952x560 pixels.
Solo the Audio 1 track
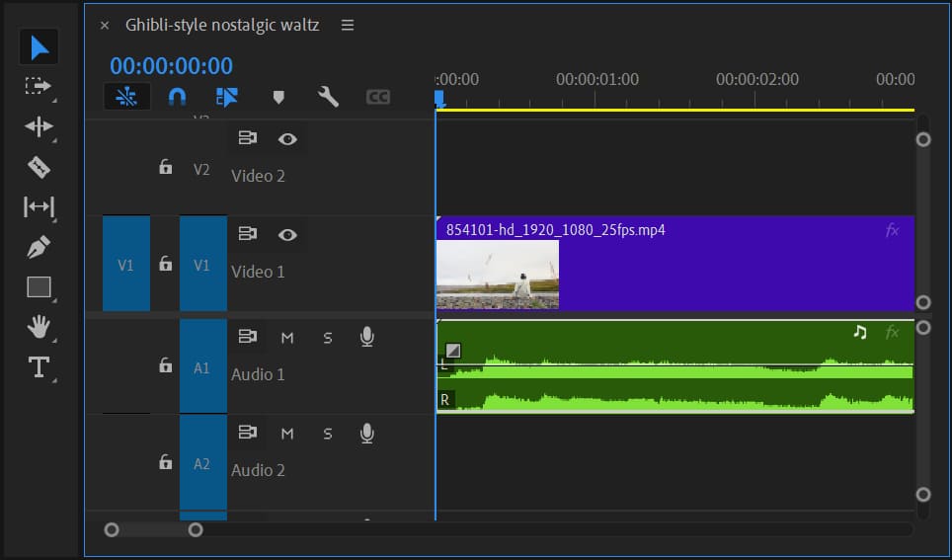tap(327, 338)
